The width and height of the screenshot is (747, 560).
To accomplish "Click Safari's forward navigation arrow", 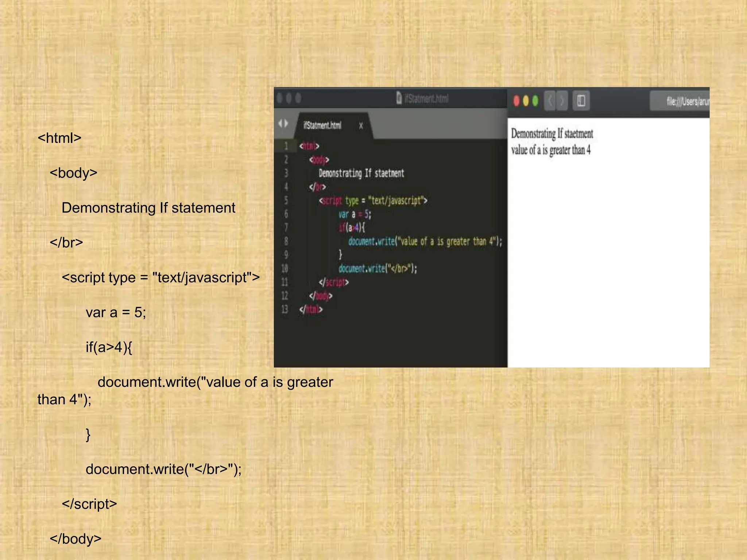I will pyautogui.click(x=562, y=101).
